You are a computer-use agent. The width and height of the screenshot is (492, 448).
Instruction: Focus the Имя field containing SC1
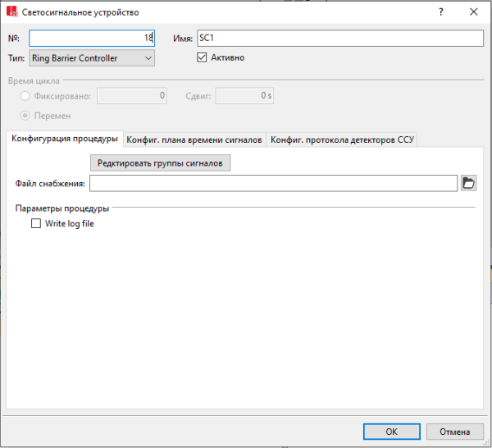[340, 39]
